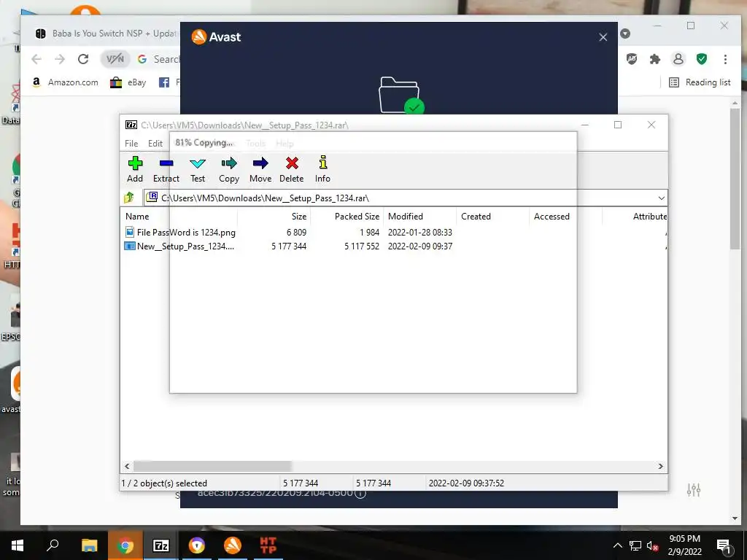
Task: Open Chrome Reading list
Action: 700,82
